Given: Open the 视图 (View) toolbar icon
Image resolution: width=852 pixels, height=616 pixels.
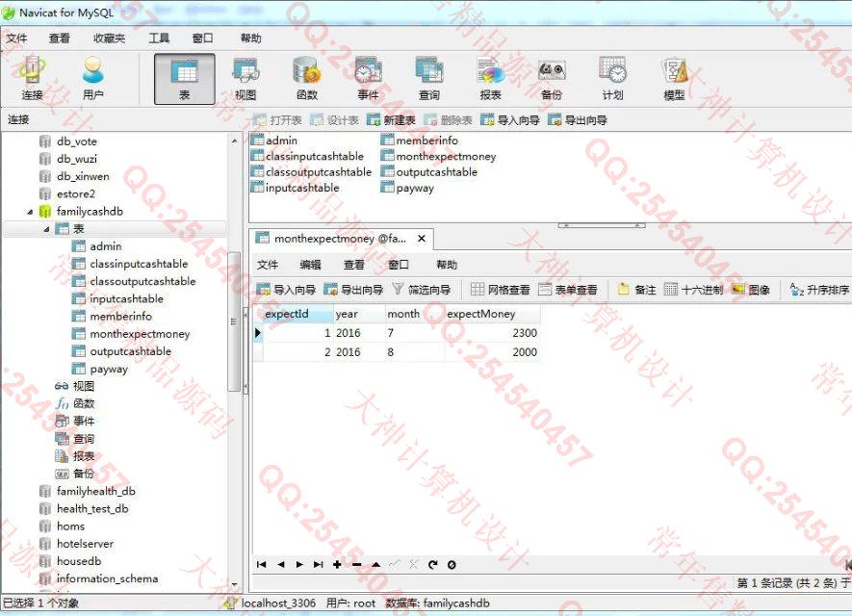Looking at the screenshot, I should 245,79.
